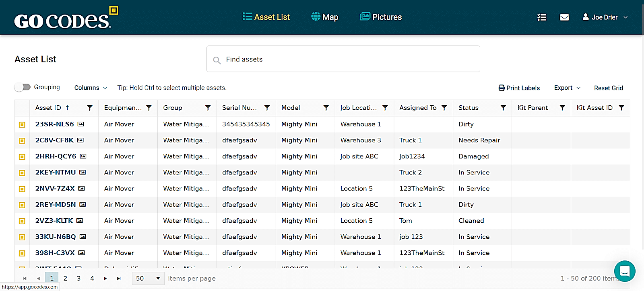Open the task checklist icon in header
This screenshot has width=644, height=291.
click(542, 17)
